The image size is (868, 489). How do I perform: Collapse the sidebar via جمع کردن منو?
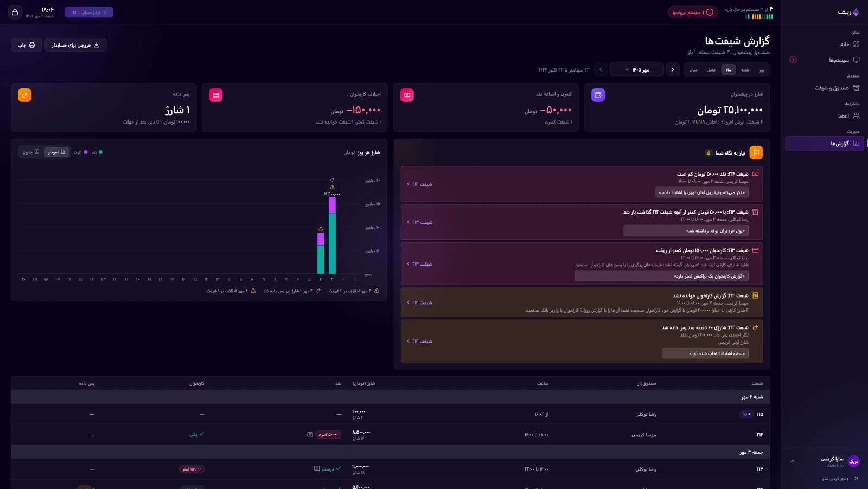click(x=840, y=479)
